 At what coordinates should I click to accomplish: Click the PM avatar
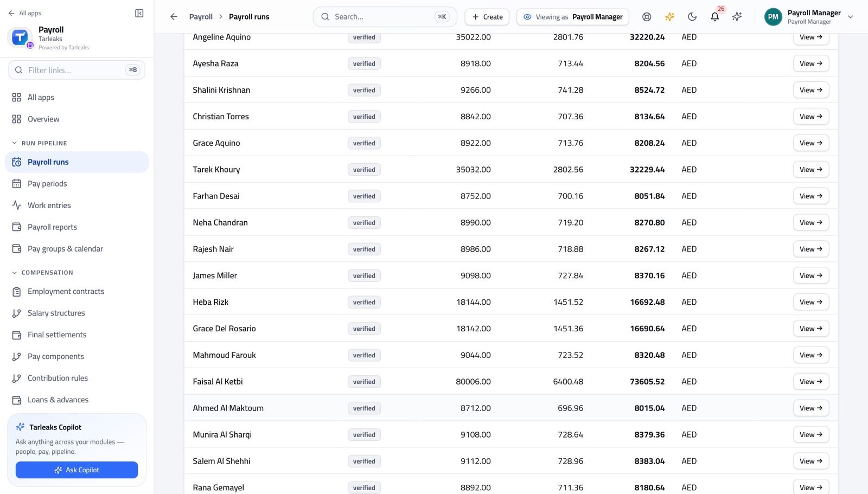click(773, 17)
